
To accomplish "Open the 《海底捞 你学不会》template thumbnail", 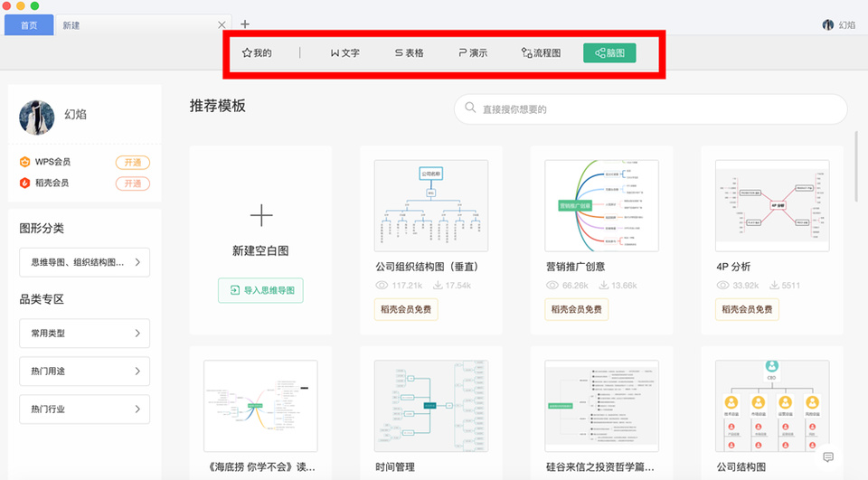I will (x=260, y=406).
